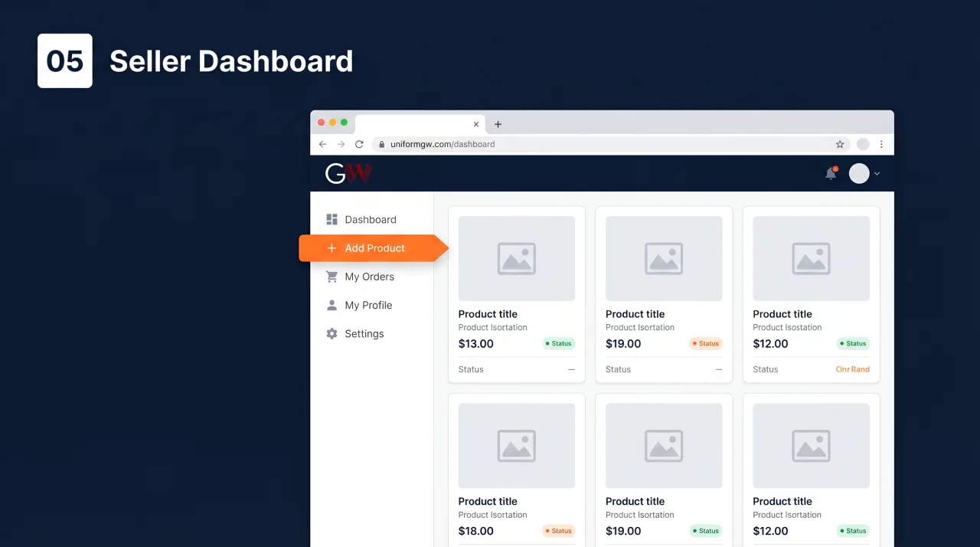Click the notification bell icon
Image resolution: width=980 pixels, height=547 pixels.
tap(831, 174)
